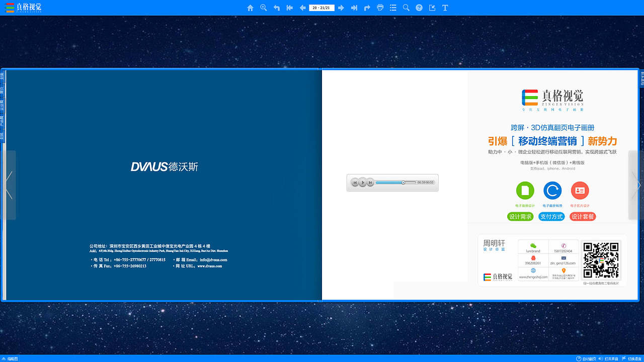Viewport: 644px width, 362px height.
Task: Toggle 打开声音 sound on
Action: click(x=608, y=358)
